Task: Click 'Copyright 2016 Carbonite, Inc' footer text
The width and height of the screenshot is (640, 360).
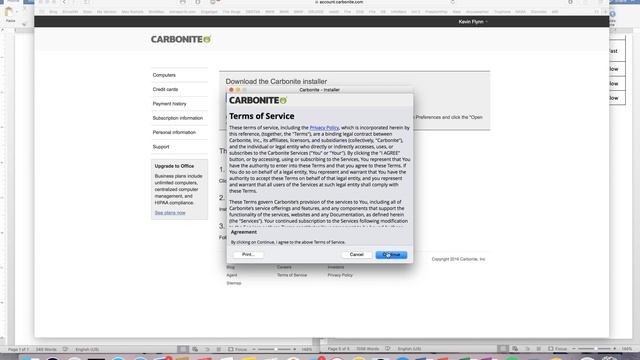Action: point(458,259)
